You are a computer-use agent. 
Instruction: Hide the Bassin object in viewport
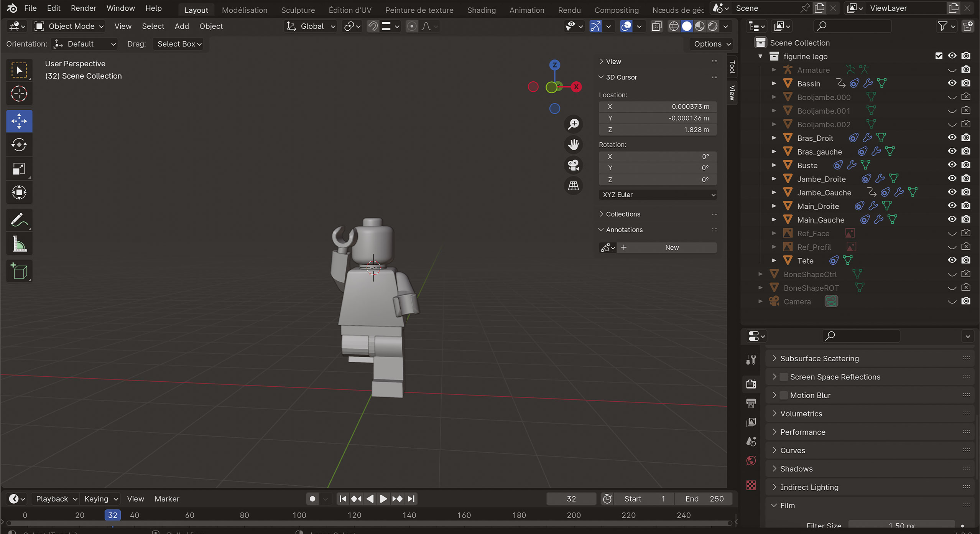pyautogui.click(x=952, y=83)
